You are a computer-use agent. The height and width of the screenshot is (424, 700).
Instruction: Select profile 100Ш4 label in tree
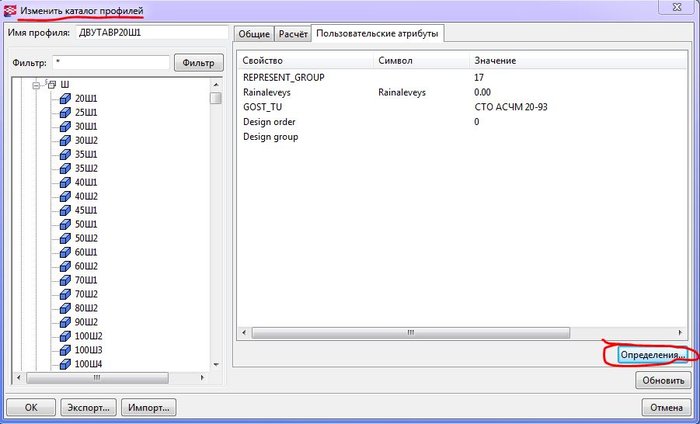coord(88,364)
